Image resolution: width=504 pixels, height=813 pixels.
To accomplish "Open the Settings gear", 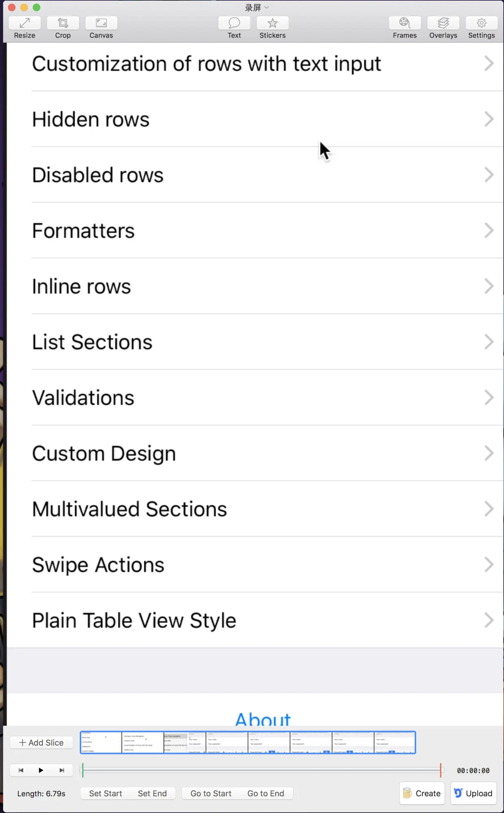I will 481,23.
